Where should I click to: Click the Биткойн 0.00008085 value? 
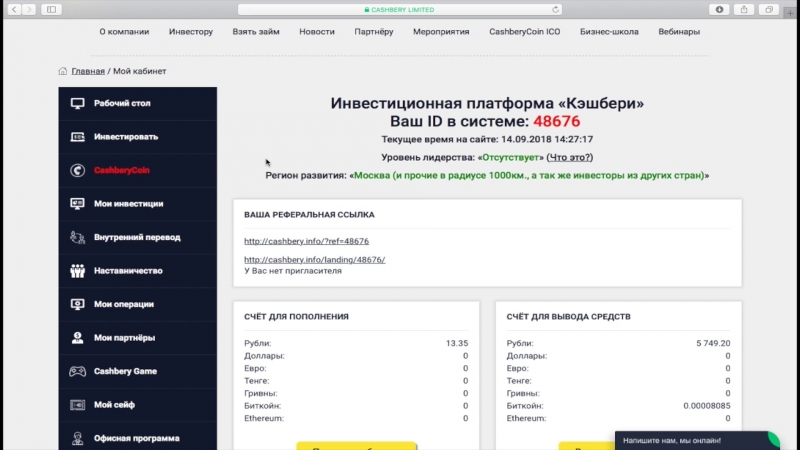(x=707, y=406)
